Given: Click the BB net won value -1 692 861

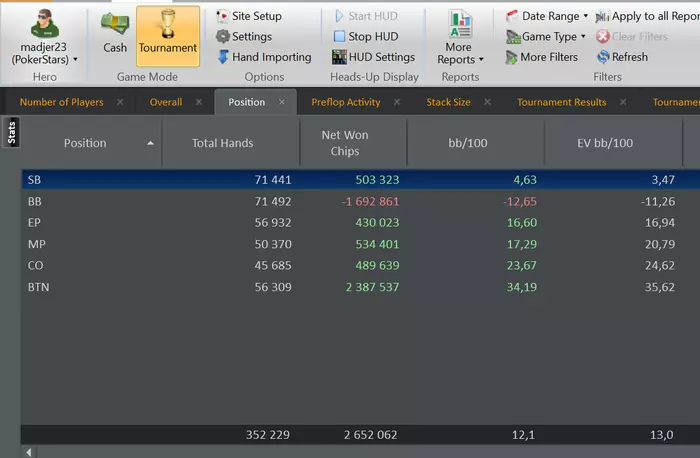Looking at the screenshot, I should coord(370,201).
